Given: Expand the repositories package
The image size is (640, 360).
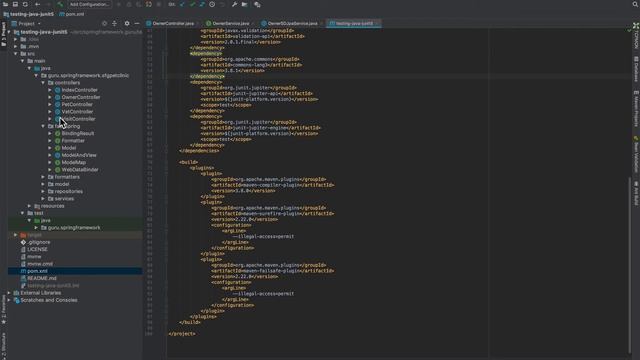Looking at the screenshot, I should 43,191.
